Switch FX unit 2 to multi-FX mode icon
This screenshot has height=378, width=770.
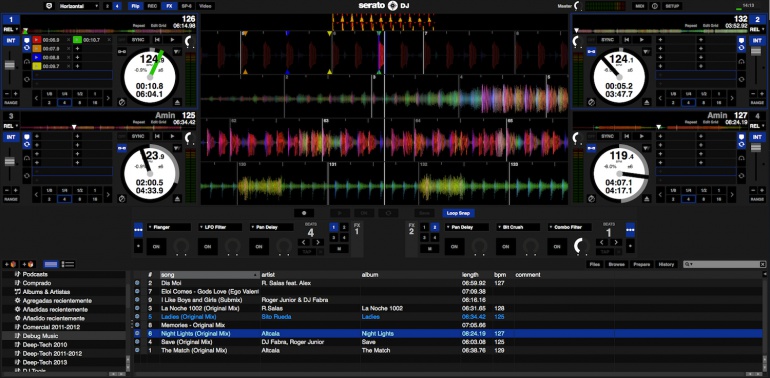[630, 229]
